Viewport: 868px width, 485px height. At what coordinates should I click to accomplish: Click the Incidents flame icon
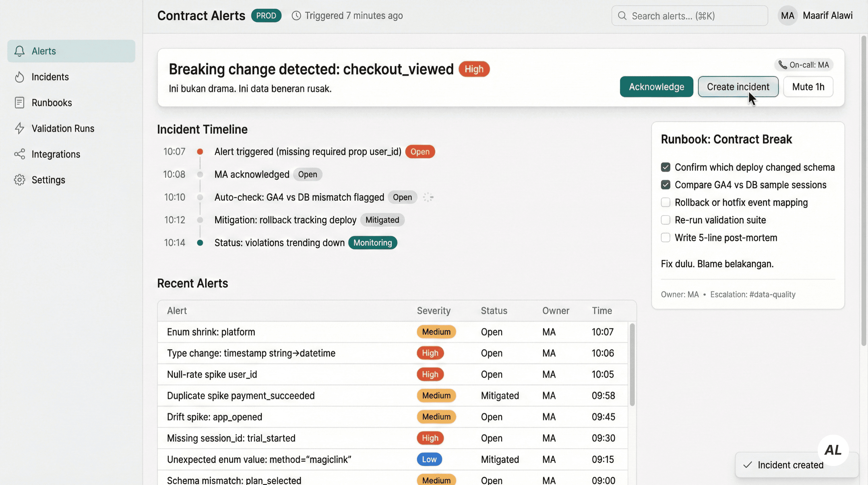point(20,77)
